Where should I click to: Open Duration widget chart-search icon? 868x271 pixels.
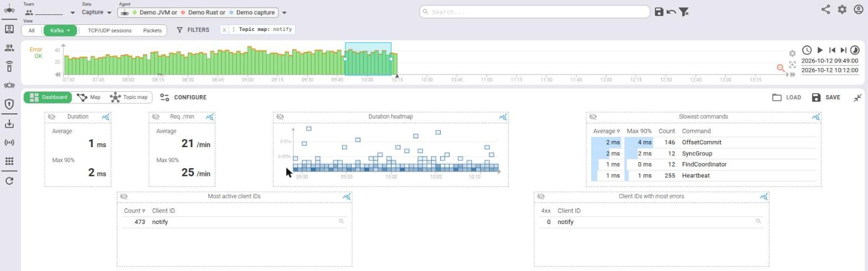[106, 117]
